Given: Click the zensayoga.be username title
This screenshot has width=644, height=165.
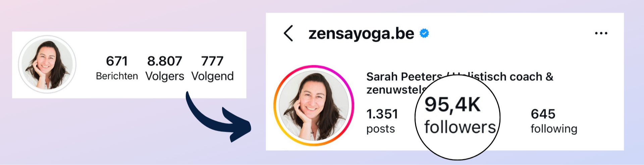Looking at the screenshot, I should pyautogui.click(x=361, y=34).
